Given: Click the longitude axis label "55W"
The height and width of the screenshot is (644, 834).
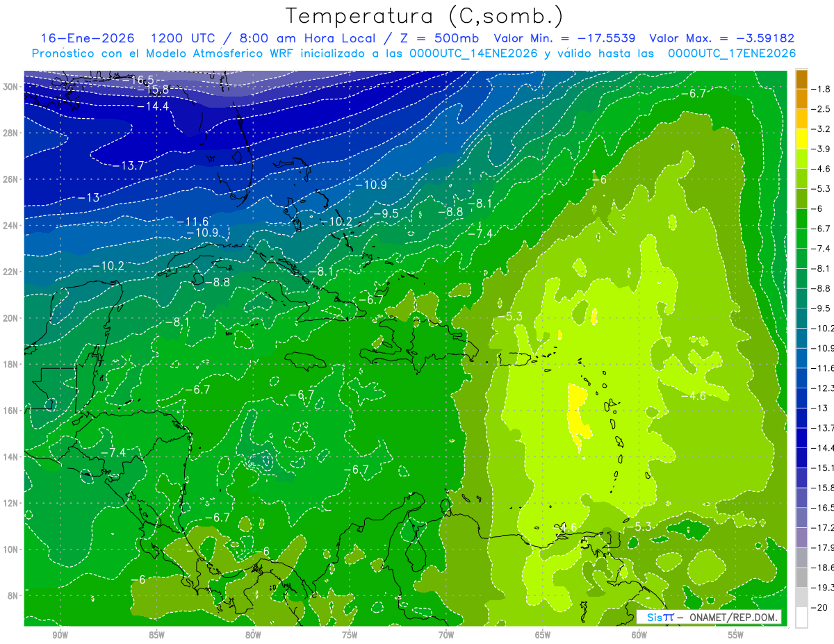Looking at the screenshot, I should pos(736,635).
